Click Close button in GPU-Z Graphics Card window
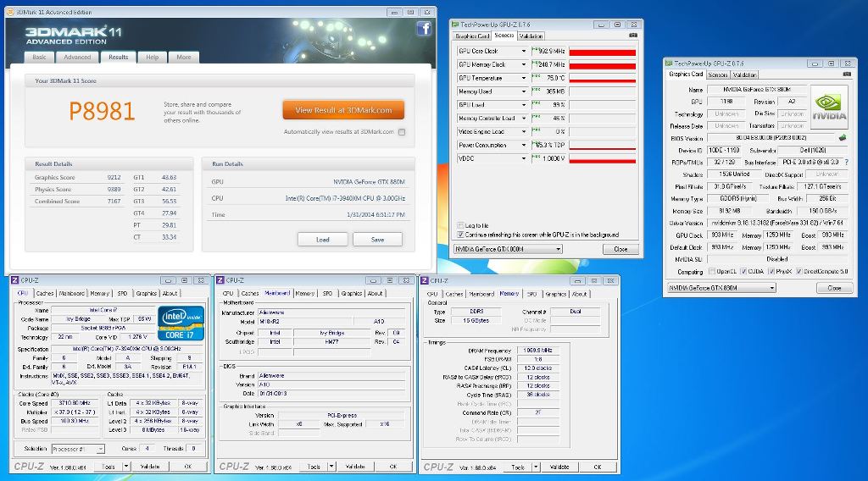This screenshot has width=868, height=481. (834, 288)
